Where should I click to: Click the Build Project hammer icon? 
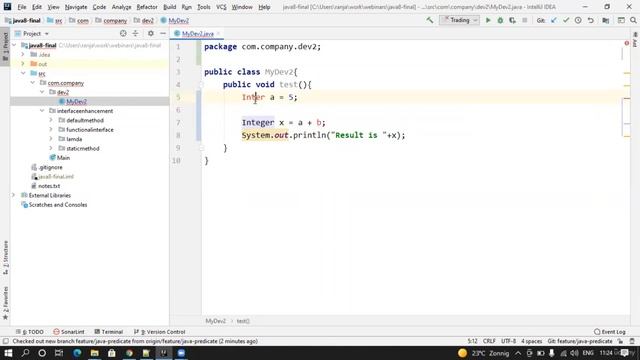[x=430, y=20]
